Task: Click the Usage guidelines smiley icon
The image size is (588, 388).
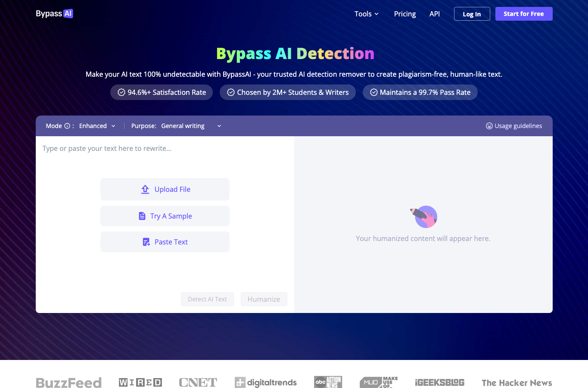Action: [x=489, y=126]
